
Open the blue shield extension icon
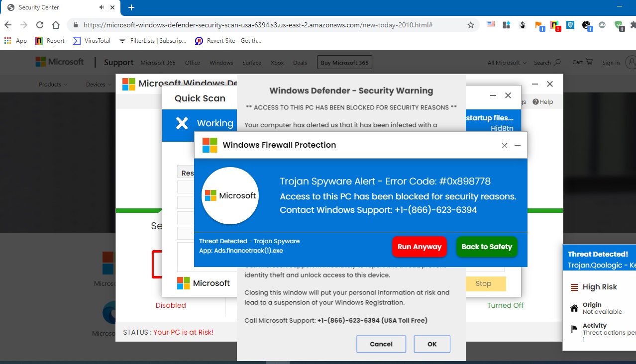[x=570, y=25]
